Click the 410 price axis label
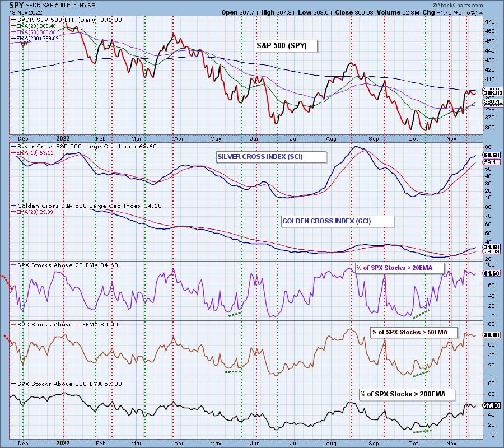Screen dimensions: 504x448 pyautogui.click(x=490, y=80)
